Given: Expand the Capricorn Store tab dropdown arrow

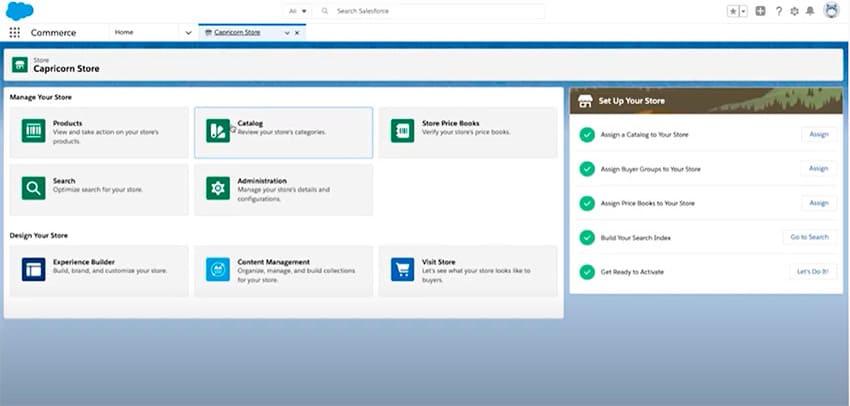Looking at the screenshot, I should click(x=287, y=32).
